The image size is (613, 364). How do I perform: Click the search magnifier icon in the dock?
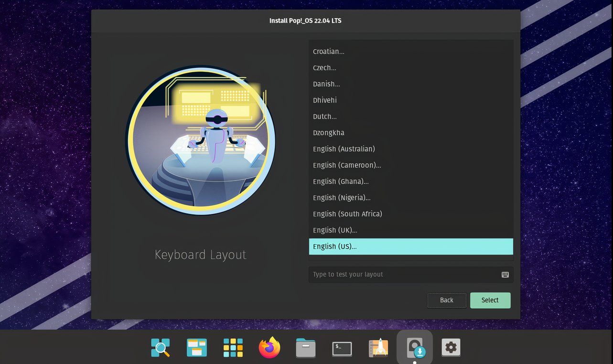160,348
